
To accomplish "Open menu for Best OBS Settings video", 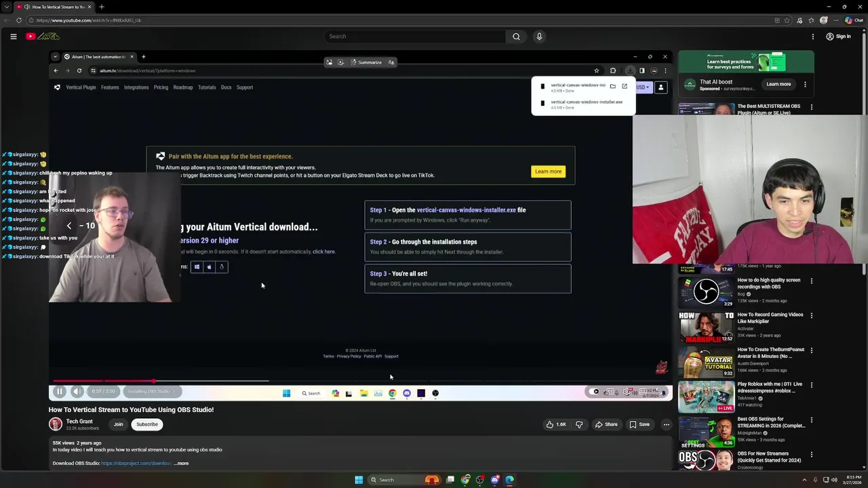I will 812,420.
